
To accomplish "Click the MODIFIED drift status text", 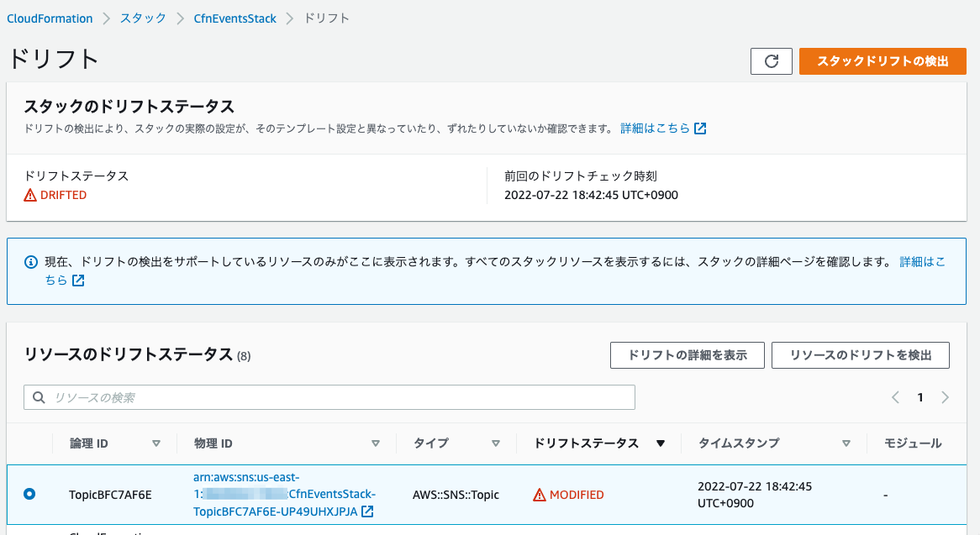I will (x=577, y=495).
